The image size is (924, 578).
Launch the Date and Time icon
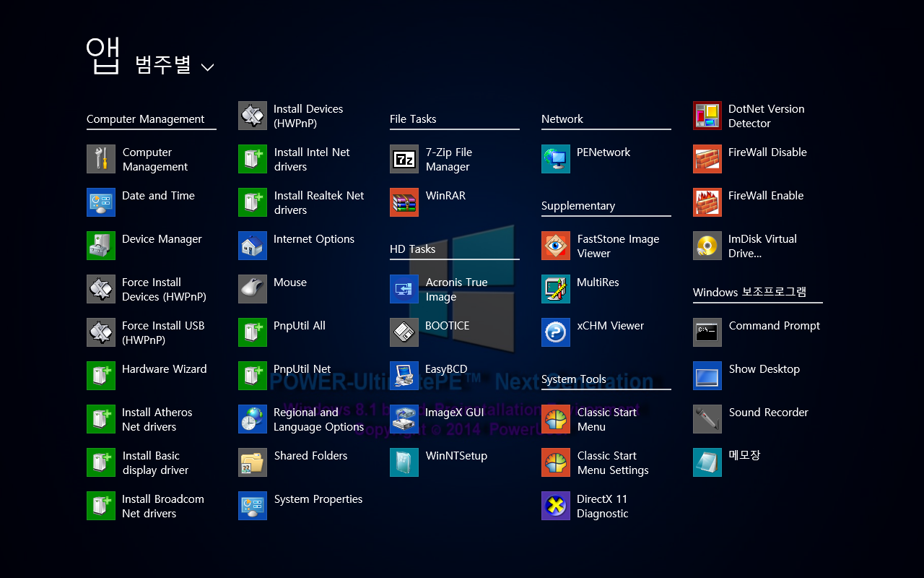pyautogui.click(x=101, y=202)
